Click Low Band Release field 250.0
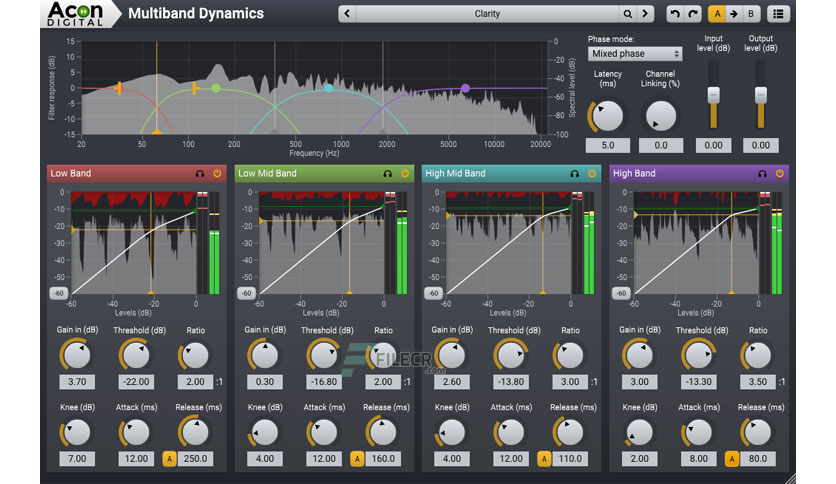Screen dimensions: 836x484 (195, 459)
